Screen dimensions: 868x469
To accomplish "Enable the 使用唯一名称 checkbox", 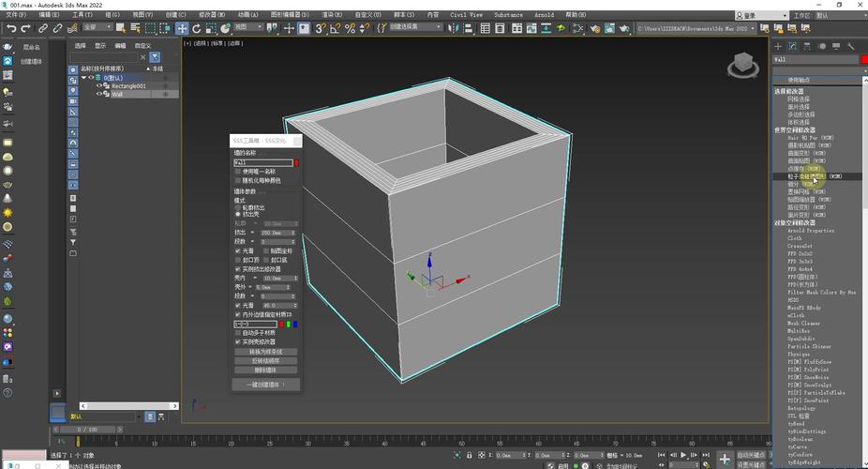I will click(x=238, y=172).
